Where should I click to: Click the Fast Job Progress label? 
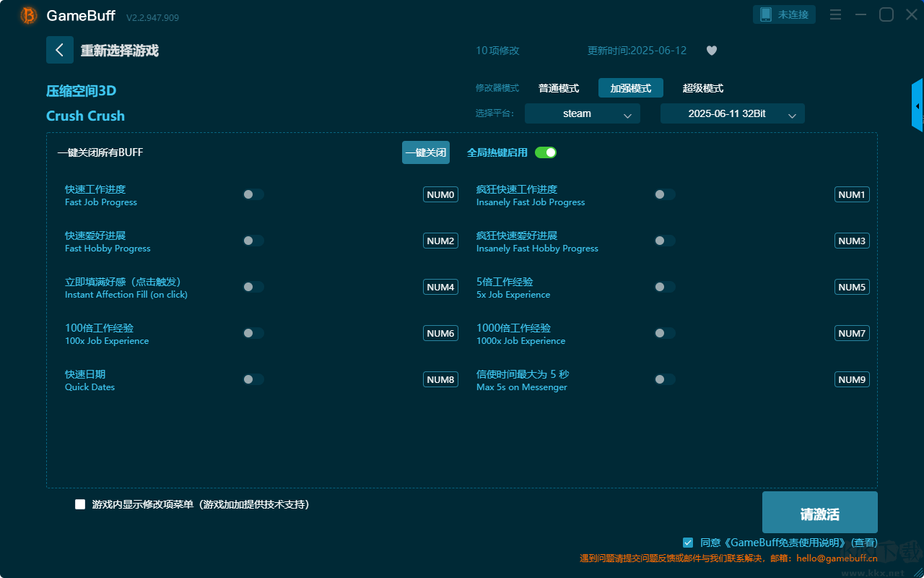click(101, 202)
